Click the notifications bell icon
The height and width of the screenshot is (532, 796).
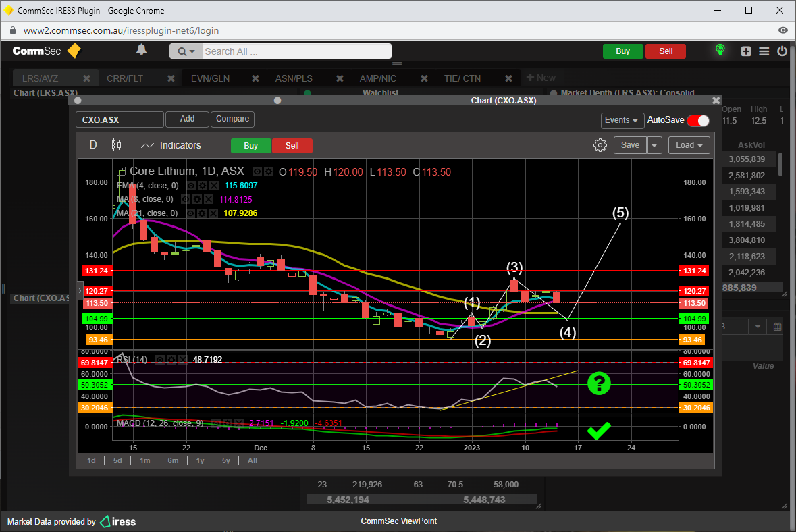[141, 50]
